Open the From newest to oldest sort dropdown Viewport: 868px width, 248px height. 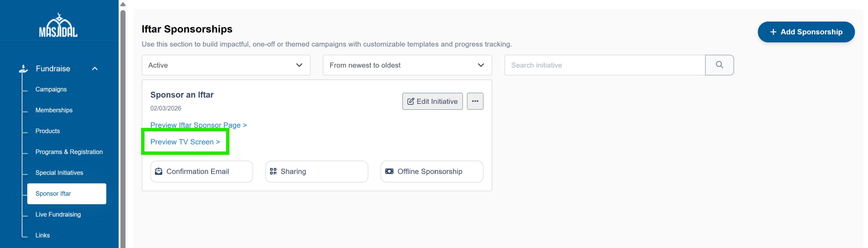407,65
